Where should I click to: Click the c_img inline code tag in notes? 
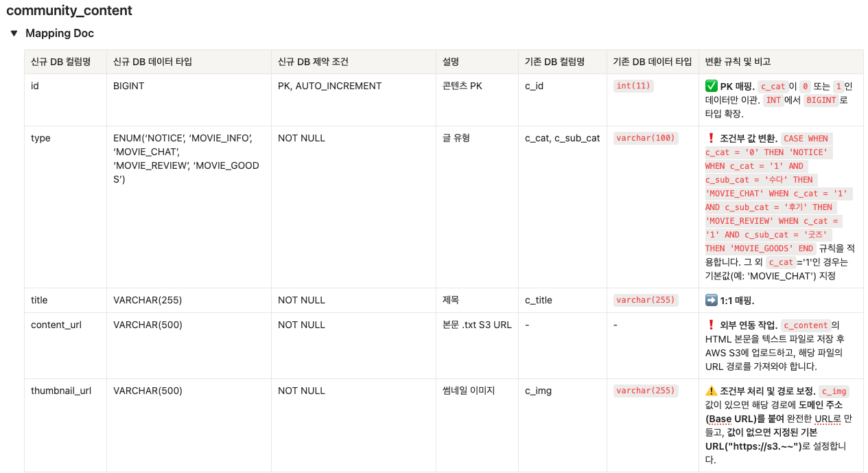click(x=834, y=391)
